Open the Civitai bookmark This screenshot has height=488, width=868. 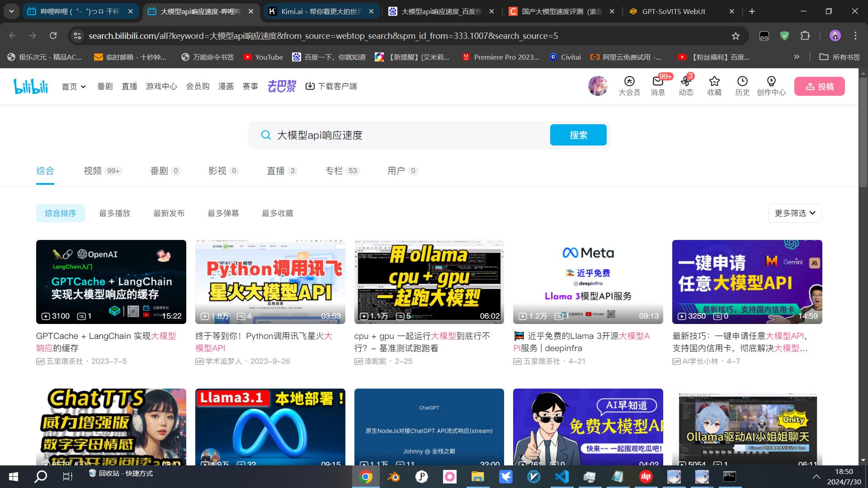click(565, 57)
